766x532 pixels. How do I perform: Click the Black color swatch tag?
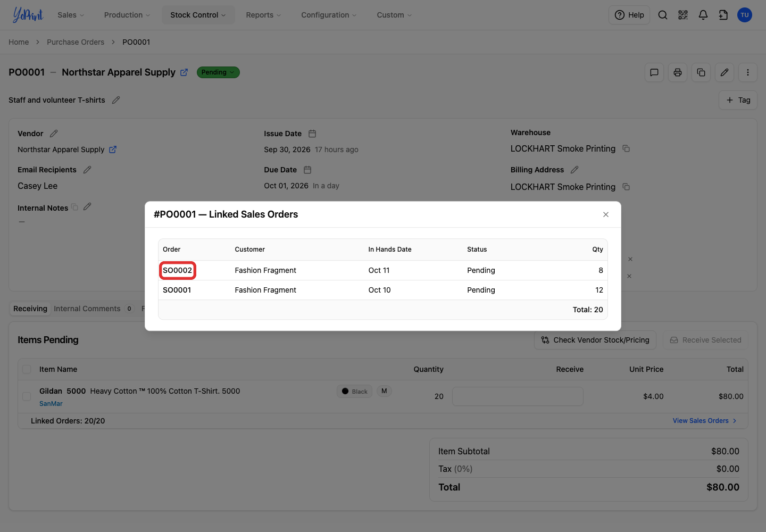click(x=354, y=392)
